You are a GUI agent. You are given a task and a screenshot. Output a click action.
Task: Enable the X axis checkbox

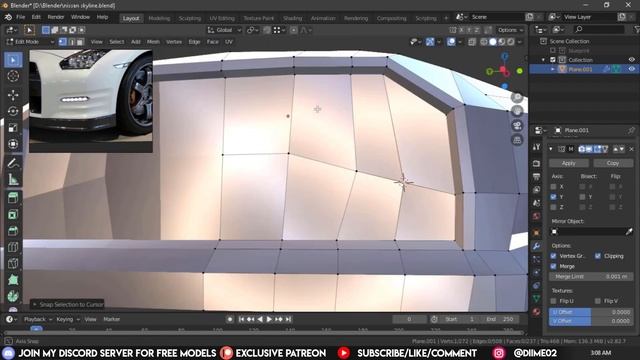click(553, 187)
